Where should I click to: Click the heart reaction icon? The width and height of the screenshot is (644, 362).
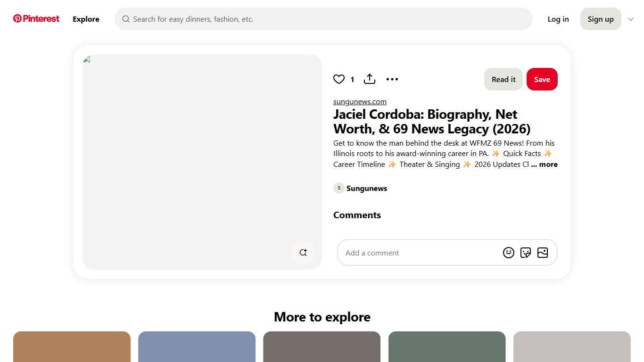coord(339,79)
